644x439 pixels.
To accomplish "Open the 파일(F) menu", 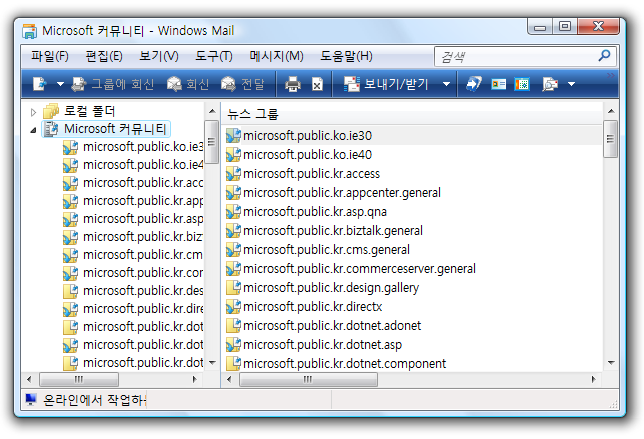I will [x=50, y=56].
